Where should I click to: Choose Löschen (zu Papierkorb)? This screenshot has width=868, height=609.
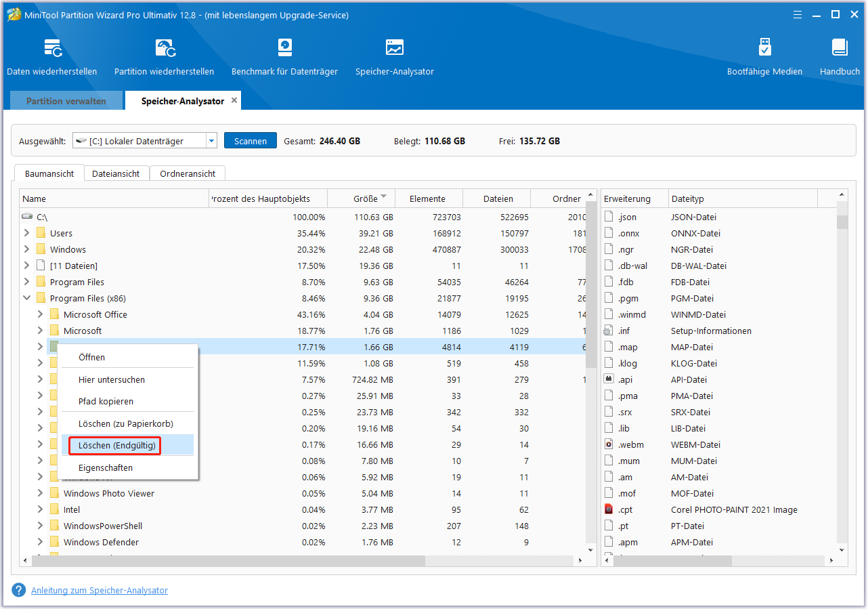coord(127,423)
